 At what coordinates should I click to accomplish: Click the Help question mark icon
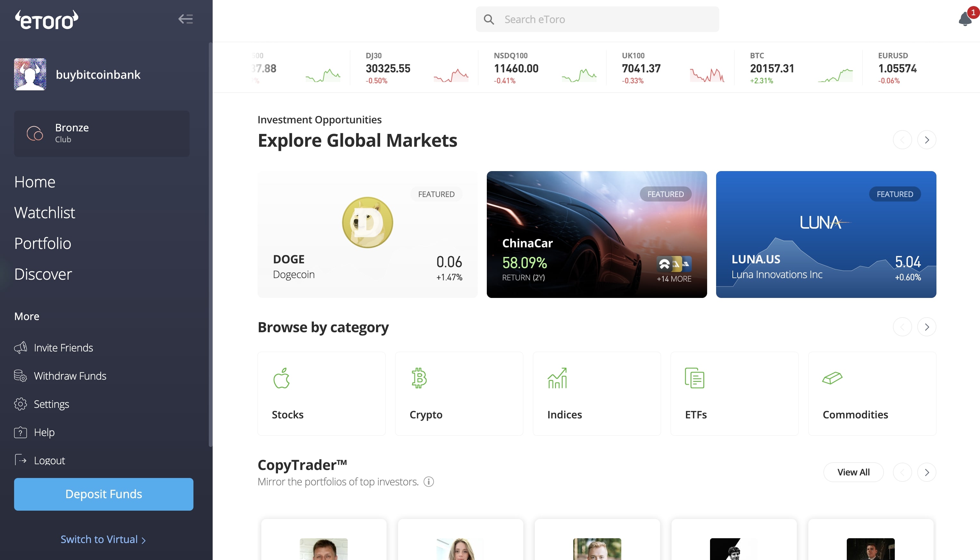coord(20,432)
